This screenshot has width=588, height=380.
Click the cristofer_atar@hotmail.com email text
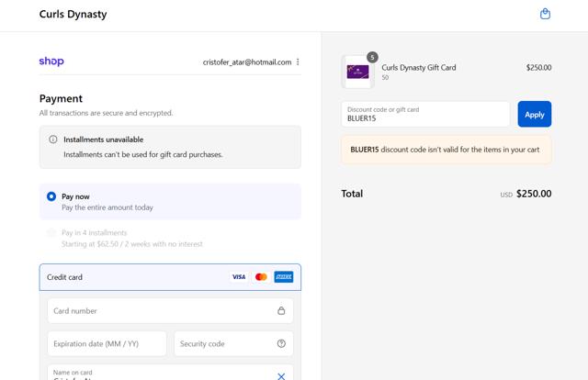tap(247, 62)
